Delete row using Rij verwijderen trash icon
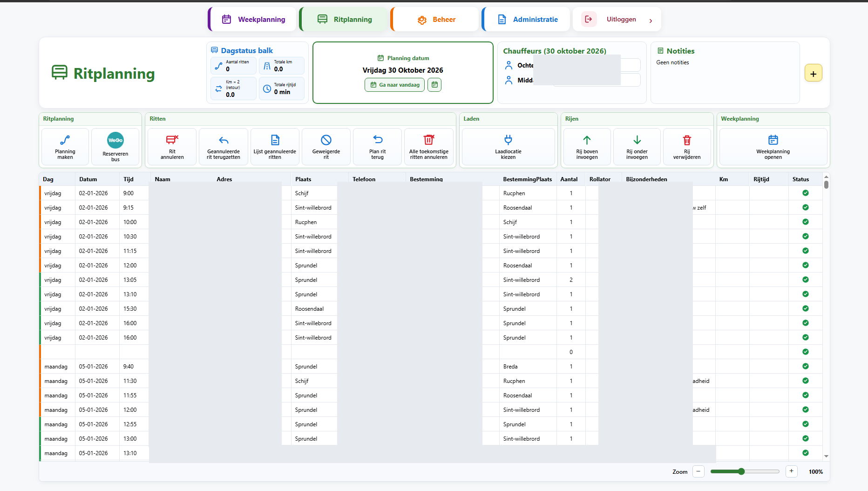This screenshot has width=868, height=491. click(x=687, y=140)
